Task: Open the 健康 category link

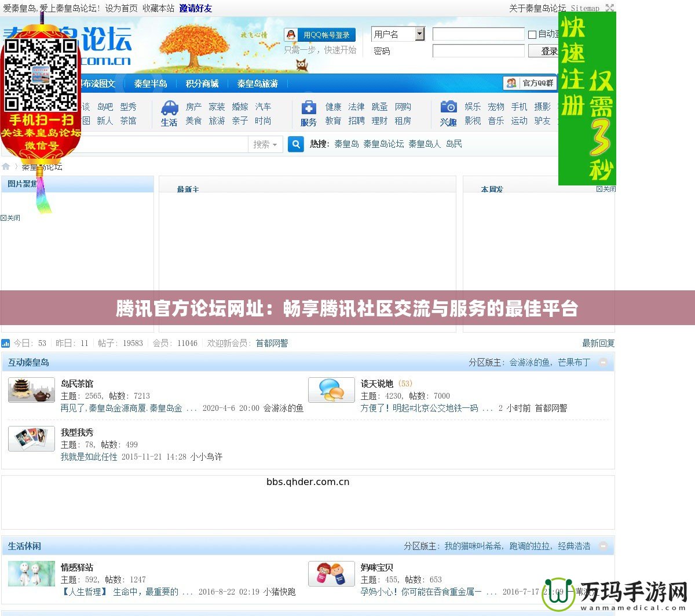Action: pos(333,107)
